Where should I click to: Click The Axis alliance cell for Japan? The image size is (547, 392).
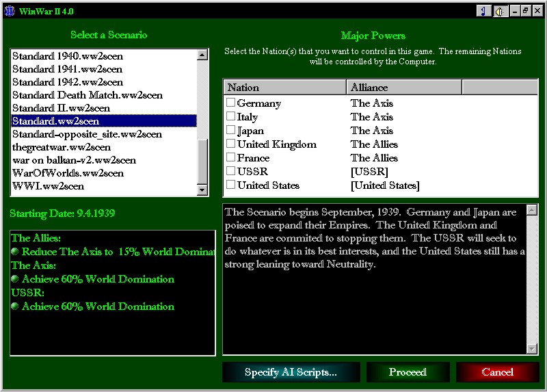point(372,130)
